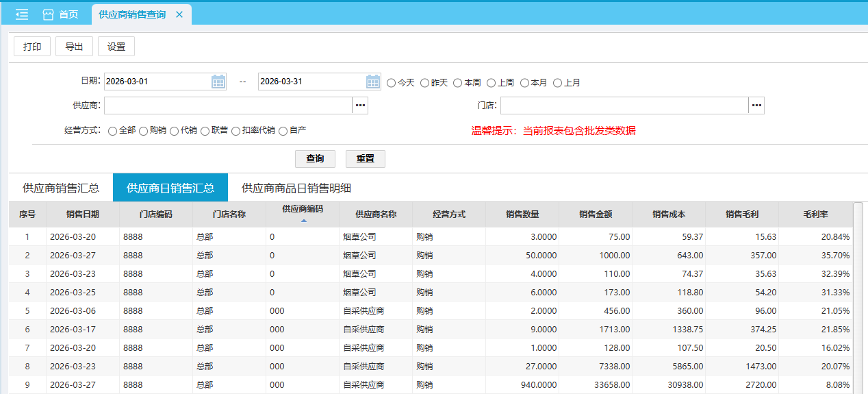Select the 今天 radio option
The width and height of the screenshot is (868, 394).
click(x=392, y=83)
